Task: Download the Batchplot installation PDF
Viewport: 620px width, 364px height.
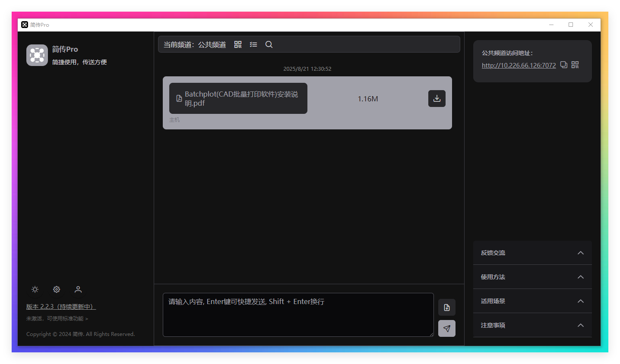Action: pos(437,98)
